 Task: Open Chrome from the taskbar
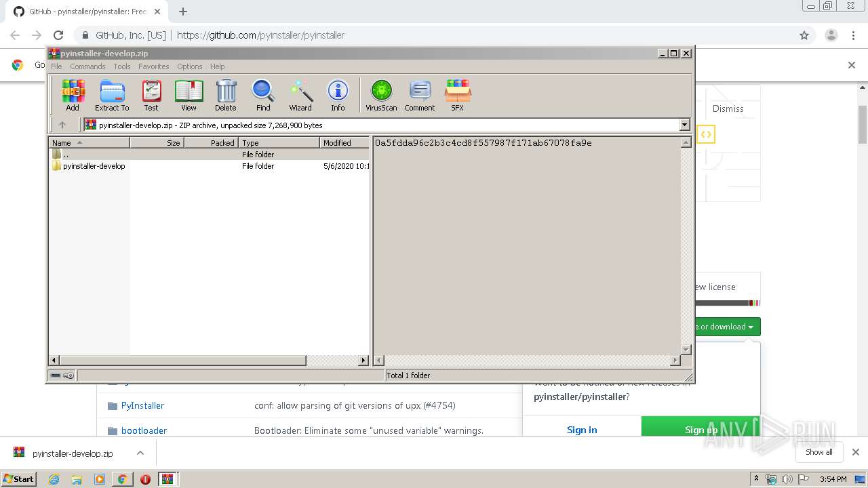point(122,479)
